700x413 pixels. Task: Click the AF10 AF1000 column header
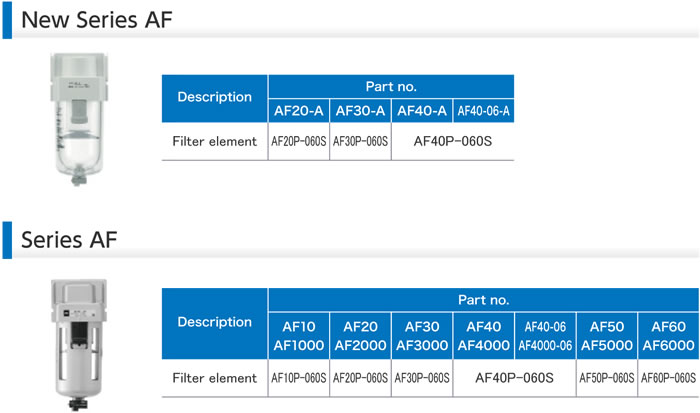click(x=298, y=335)
